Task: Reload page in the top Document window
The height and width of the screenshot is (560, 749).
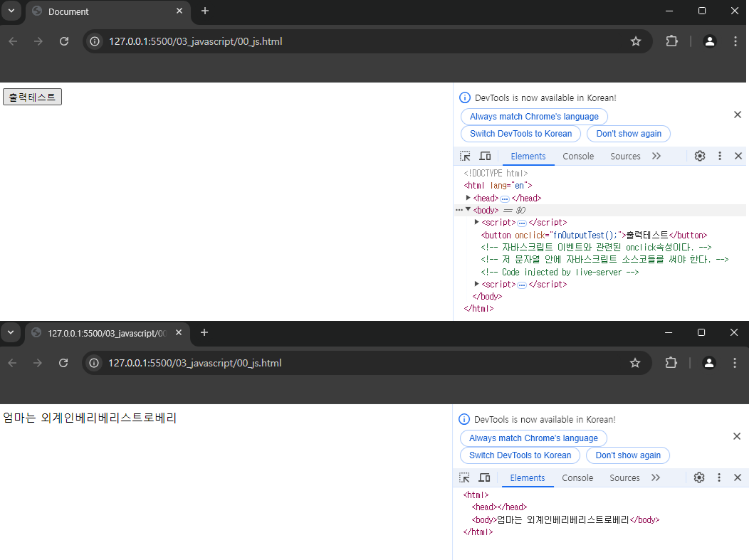Action: [x=64, y=41]
